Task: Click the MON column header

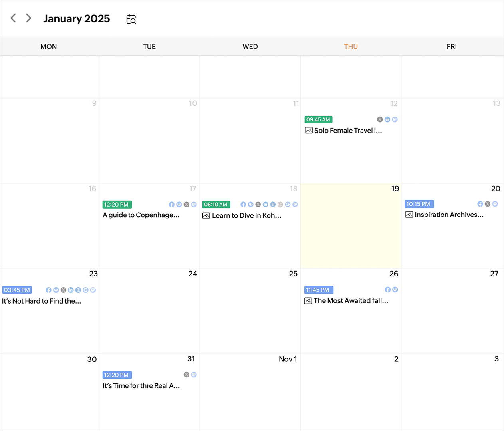Action: [x=48, y=46]
